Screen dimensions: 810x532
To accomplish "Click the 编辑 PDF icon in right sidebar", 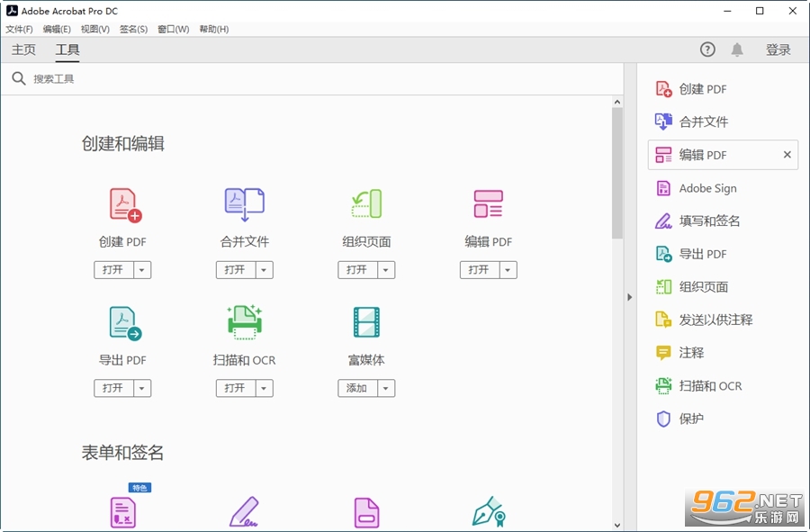I will [x=664, y=155].
